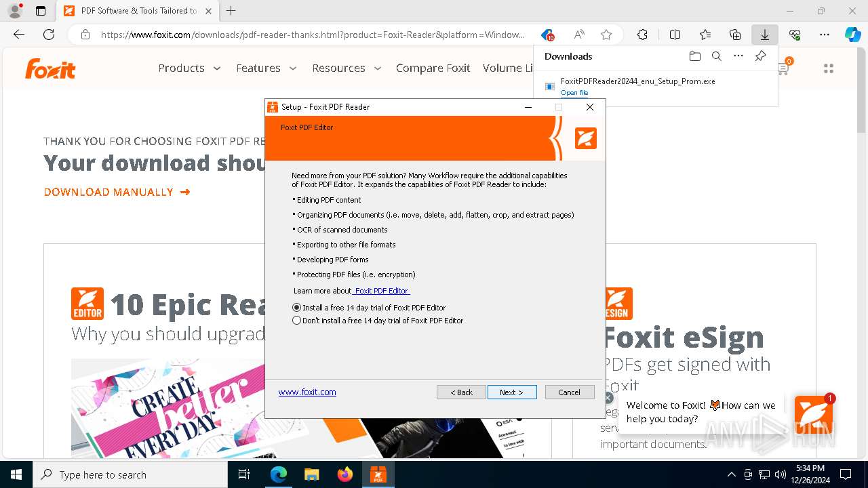Image resolution: width=868 pixels, height=488 pixels.
Task: Open Task View on taskbar
Action: [245, 474]
